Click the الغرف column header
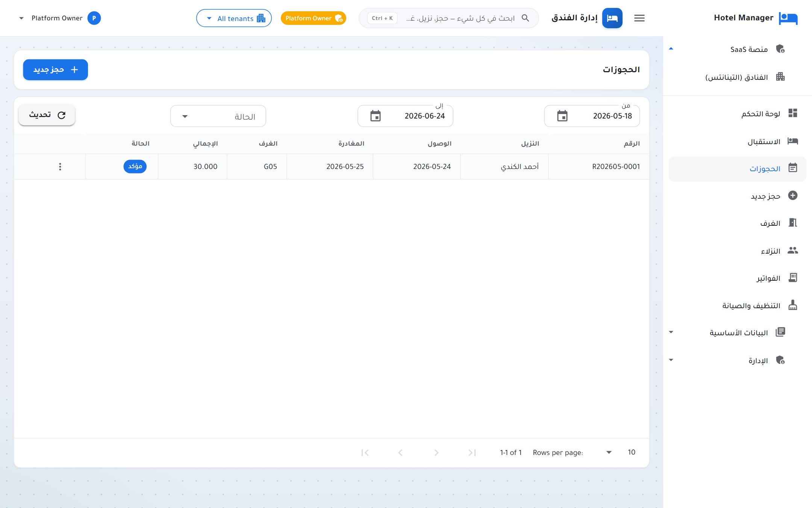Image resolution: width=812 pixels, height=508 pixels. coord(268,143)
